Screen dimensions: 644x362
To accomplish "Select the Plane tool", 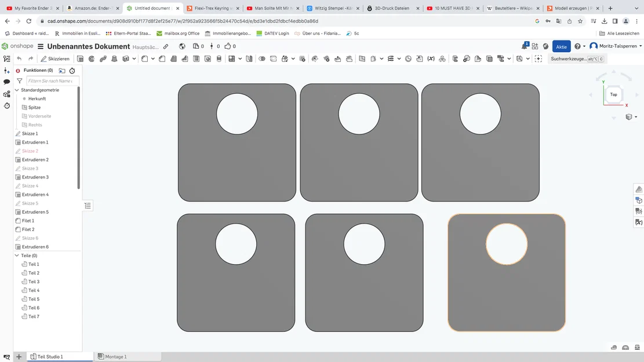I will click(362, 58).
